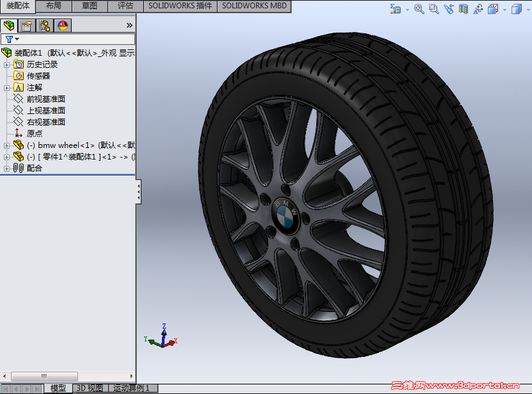Expand more manager tabs with the » chevron
The height and width of the screenshot is (394, 532).
point(129,25)
